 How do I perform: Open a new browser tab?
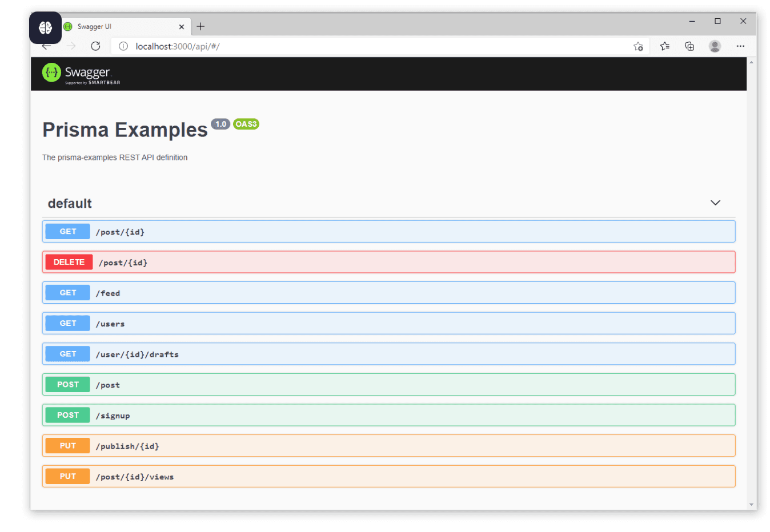[x=200, y=26]
